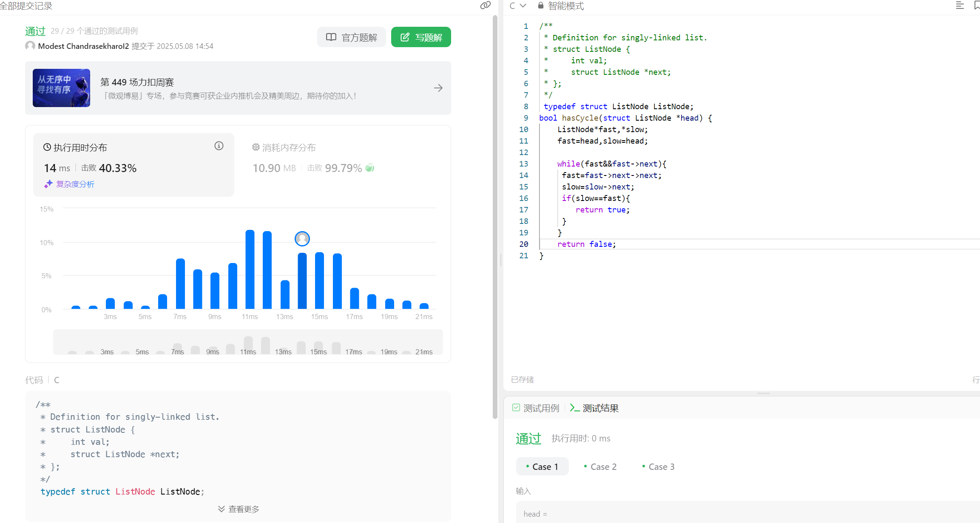
Task: Click the lock icon beside smart mode
Action: (541, 6)
